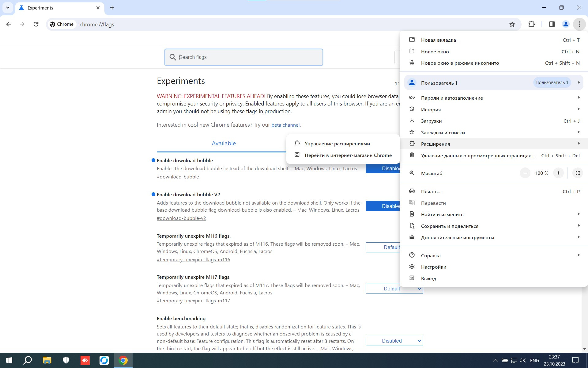588x368 pixels.
Task: Open Enable benchmarking Disabled dropdown
Action: pos(394,341)
